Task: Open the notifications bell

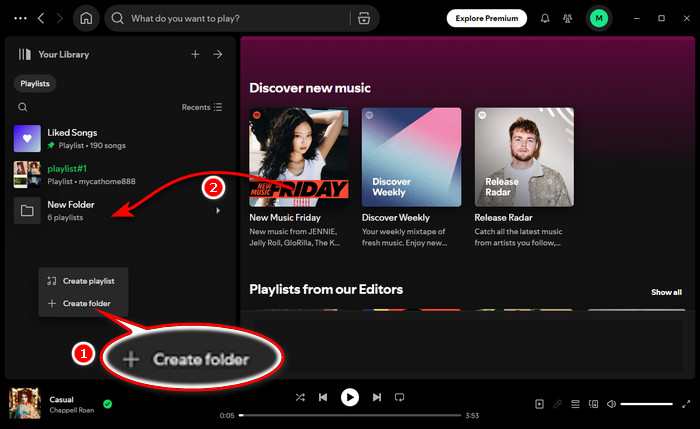Action: point(545,18)
